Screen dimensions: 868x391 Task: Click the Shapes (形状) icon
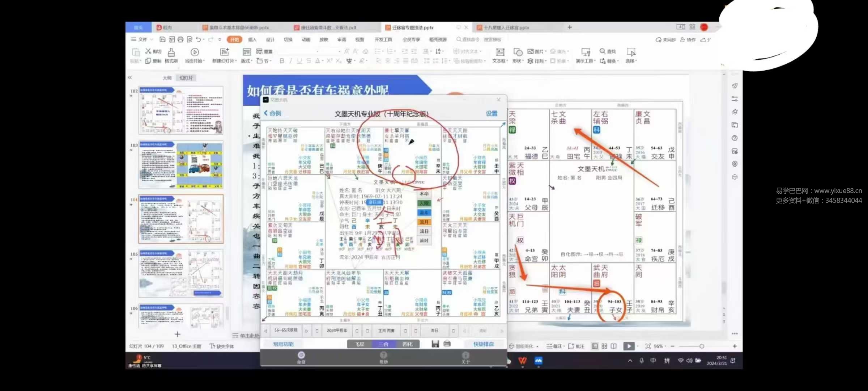click(x=518, y=52)
